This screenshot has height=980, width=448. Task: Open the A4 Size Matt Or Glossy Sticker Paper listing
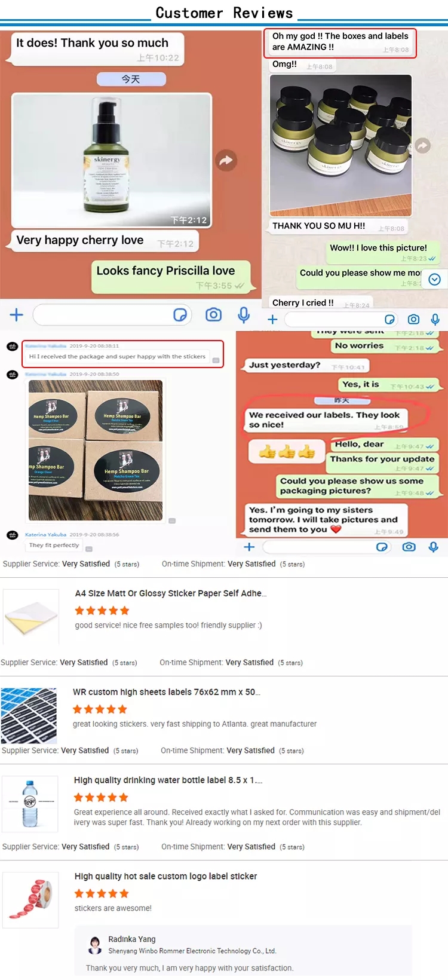coord(171,593)
